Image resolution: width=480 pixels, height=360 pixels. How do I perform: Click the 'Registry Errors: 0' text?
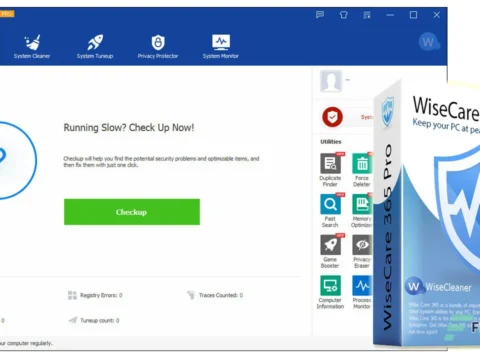[x=101, y=295]
